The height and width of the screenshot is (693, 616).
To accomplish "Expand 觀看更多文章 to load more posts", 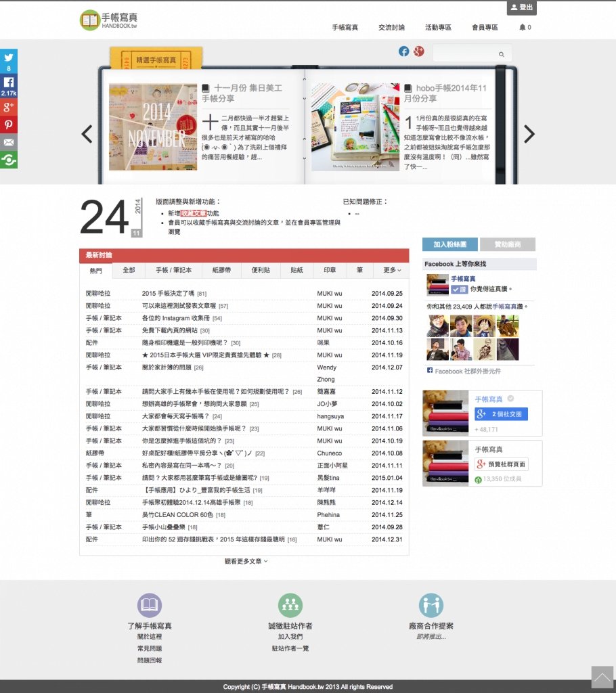I will tap(246, 561).
